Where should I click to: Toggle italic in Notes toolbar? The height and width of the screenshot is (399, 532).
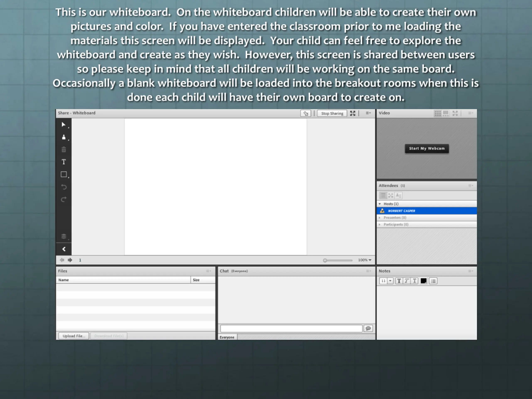(x=407, y=281)
